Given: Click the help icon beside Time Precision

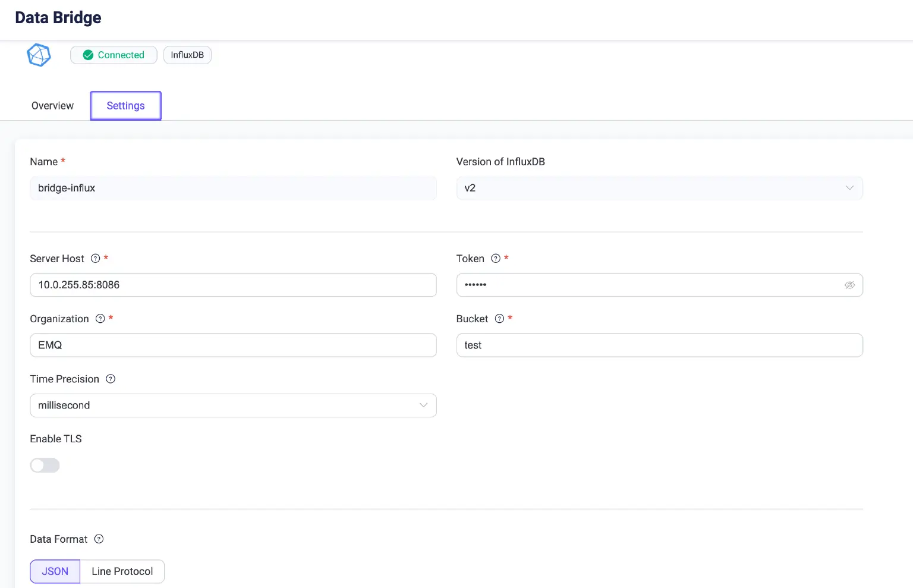Looking at the screenshot, I should [x=111, y=379].
